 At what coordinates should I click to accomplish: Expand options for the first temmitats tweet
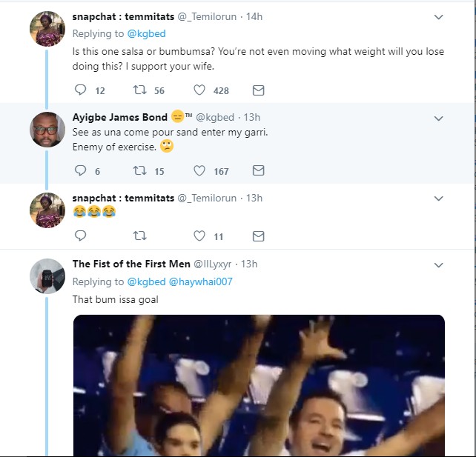(438, 16)
